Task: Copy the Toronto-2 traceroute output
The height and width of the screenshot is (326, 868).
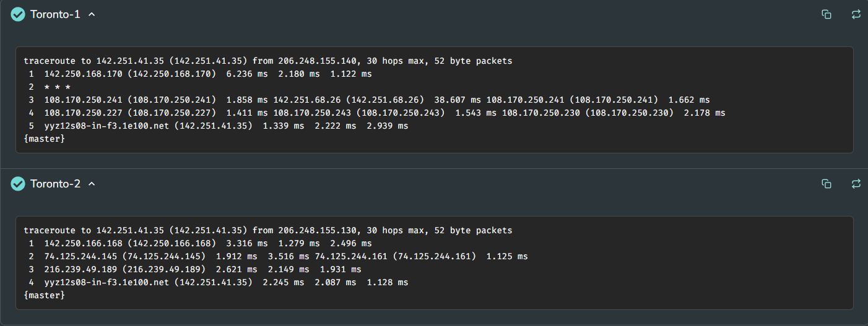Action: coord(827,184)
